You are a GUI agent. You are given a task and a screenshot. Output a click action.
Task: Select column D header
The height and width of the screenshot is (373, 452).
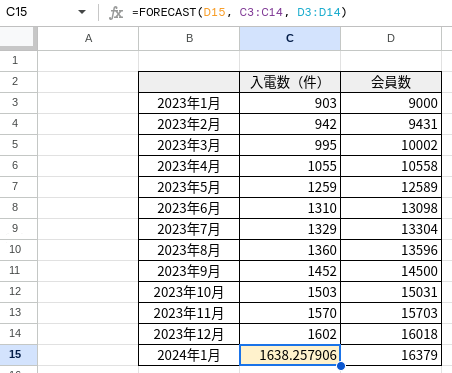coord(391,38)
